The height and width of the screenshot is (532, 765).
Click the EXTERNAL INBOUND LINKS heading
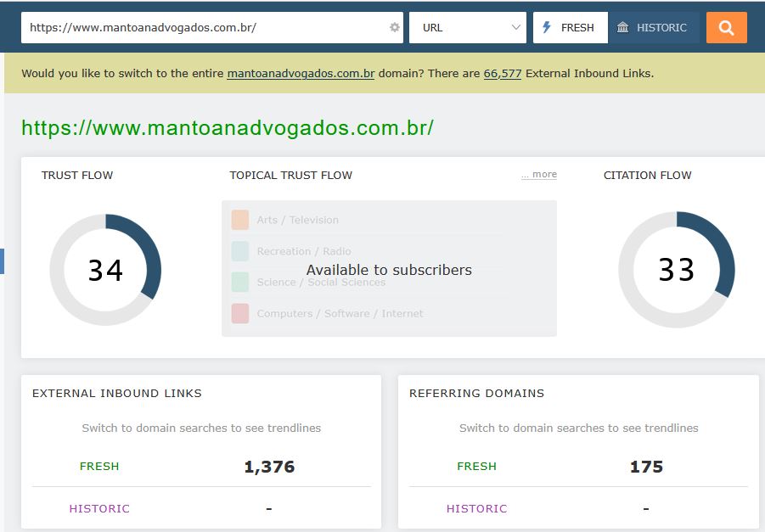coord(117,394)
